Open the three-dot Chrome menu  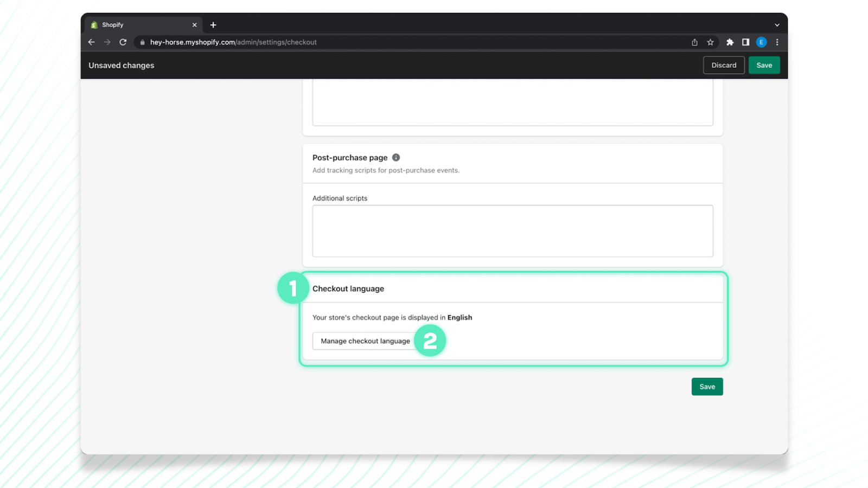pos(777,42)
